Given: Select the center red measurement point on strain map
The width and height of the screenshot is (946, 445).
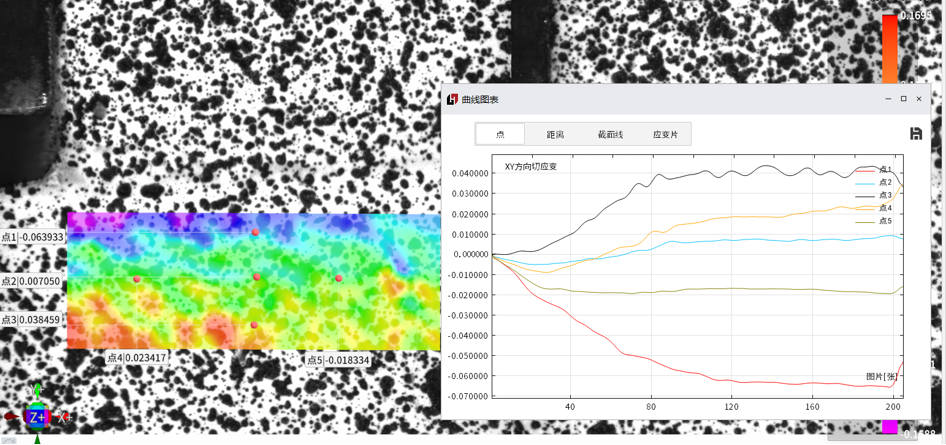Looking at the screenshot, I should (x=257, y=277).
